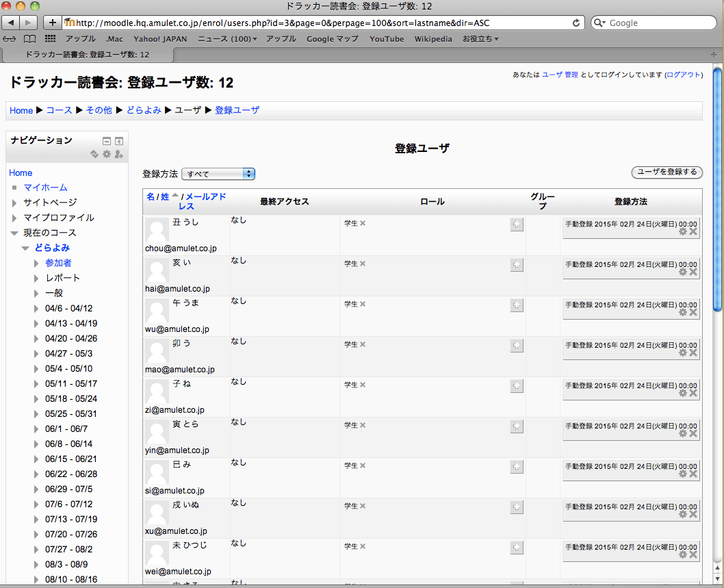Screen dimensions: 724x588
Task: Click the page vertical scrollbar thumb
Action: (717, 190)
